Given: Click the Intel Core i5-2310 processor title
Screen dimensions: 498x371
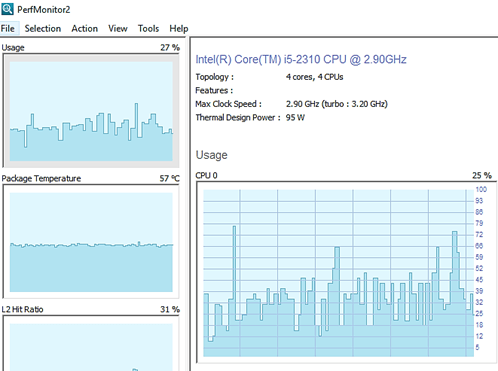Looking at the screenshot, I should (301, 59).
